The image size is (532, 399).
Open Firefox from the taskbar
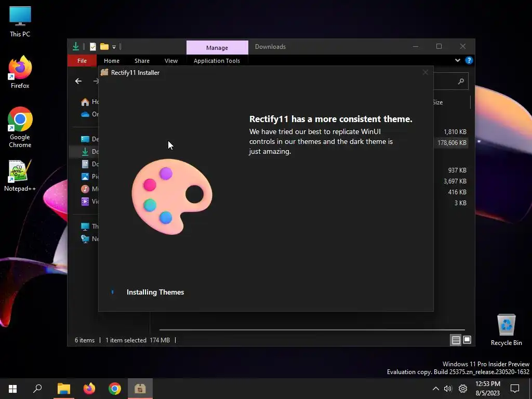89,389
